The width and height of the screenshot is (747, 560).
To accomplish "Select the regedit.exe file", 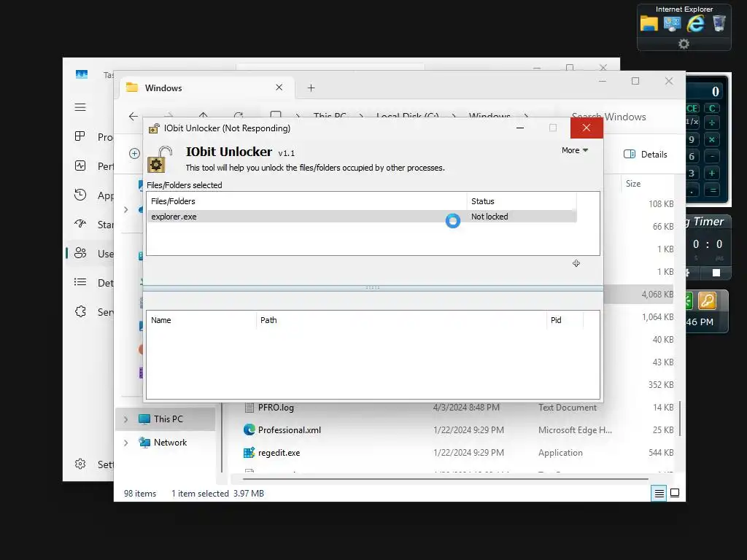I will [279, 453].
